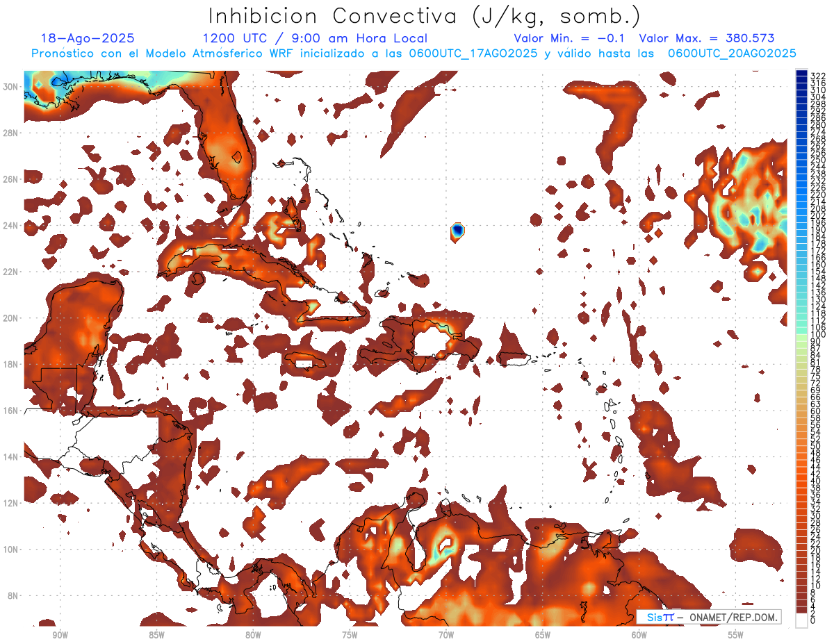Click the '0' colorbar value label
Viewport: 834px width, 644px height.
coord(813,621)
